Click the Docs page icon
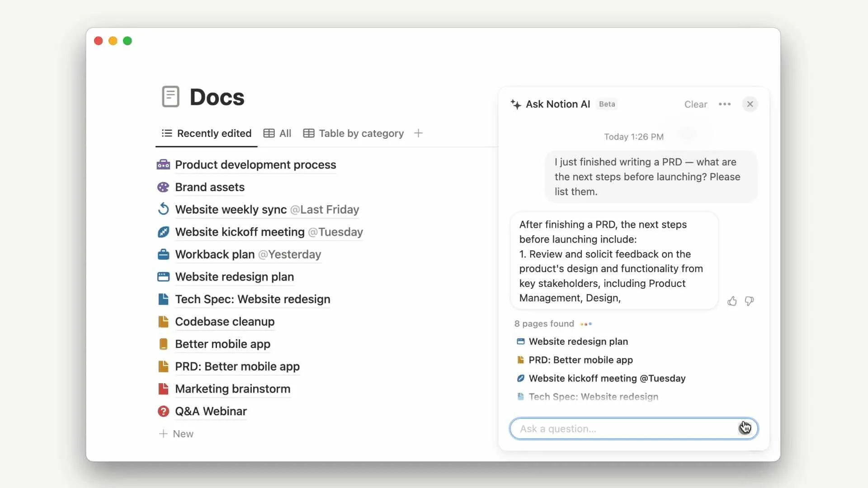Screen dimensions: 868x488 pos(170,97)
